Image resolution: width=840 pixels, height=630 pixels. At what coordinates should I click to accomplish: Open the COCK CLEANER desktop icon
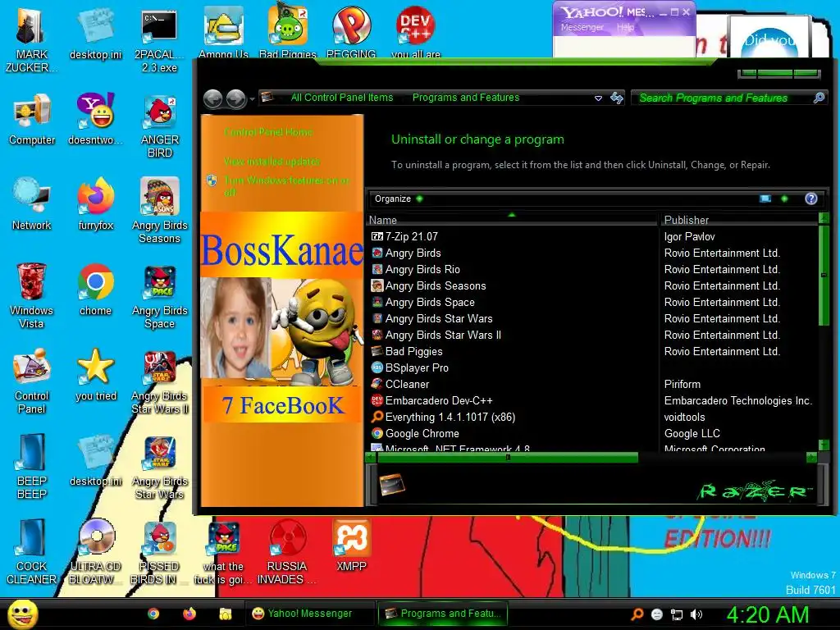pyautogui.click(x=32, y=552)
